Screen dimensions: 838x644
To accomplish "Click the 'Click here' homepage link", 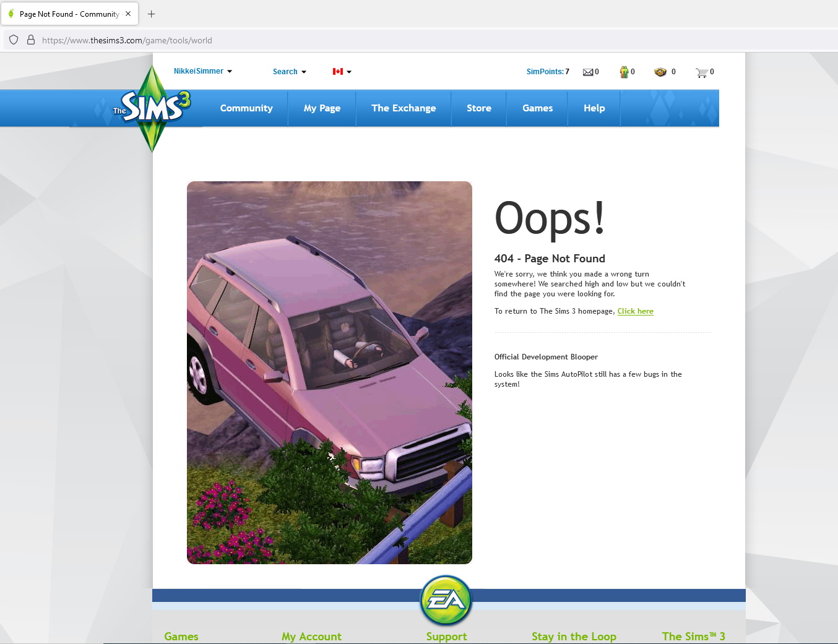I will point(635,311).
